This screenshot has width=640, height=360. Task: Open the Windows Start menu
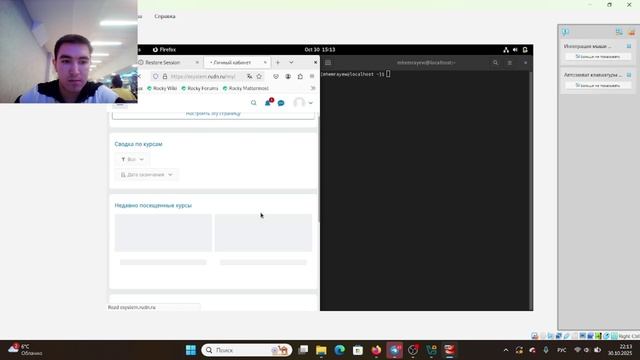coord(191,350)
